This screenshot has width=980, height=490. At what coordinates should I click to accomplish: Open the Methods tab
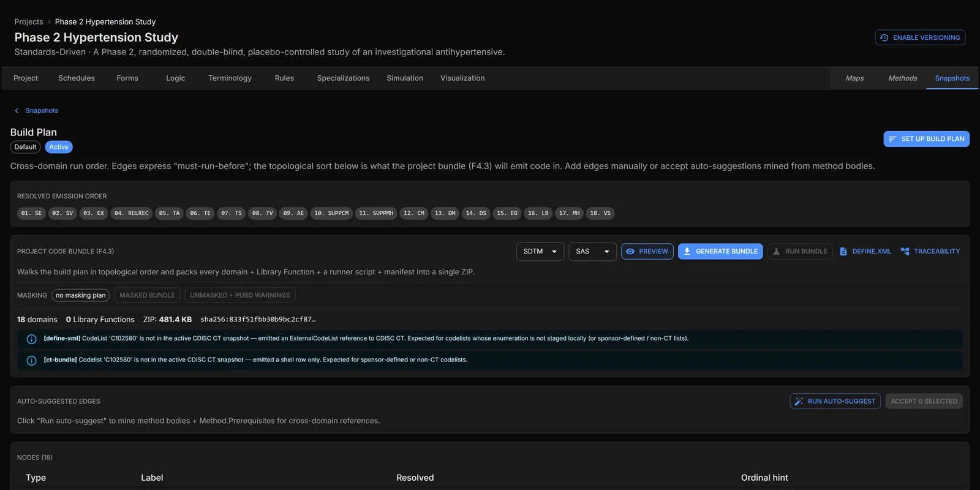coord(903,78)
